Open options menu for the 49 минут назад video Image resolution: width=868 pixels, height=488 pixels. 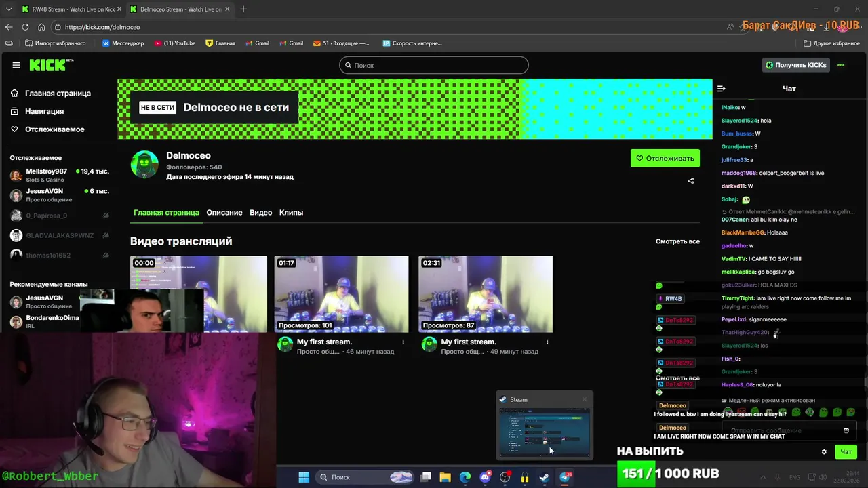pos(547,342)
